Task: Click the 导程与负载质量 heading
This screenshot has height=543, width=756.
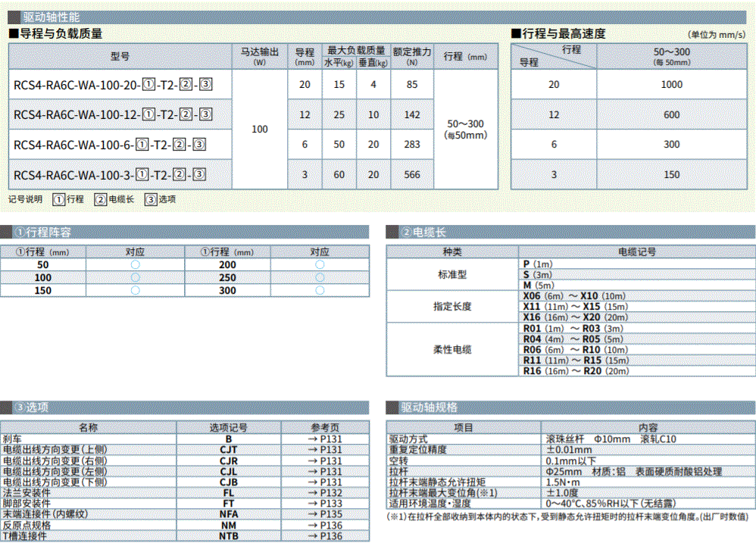Action: coord(56,34)
